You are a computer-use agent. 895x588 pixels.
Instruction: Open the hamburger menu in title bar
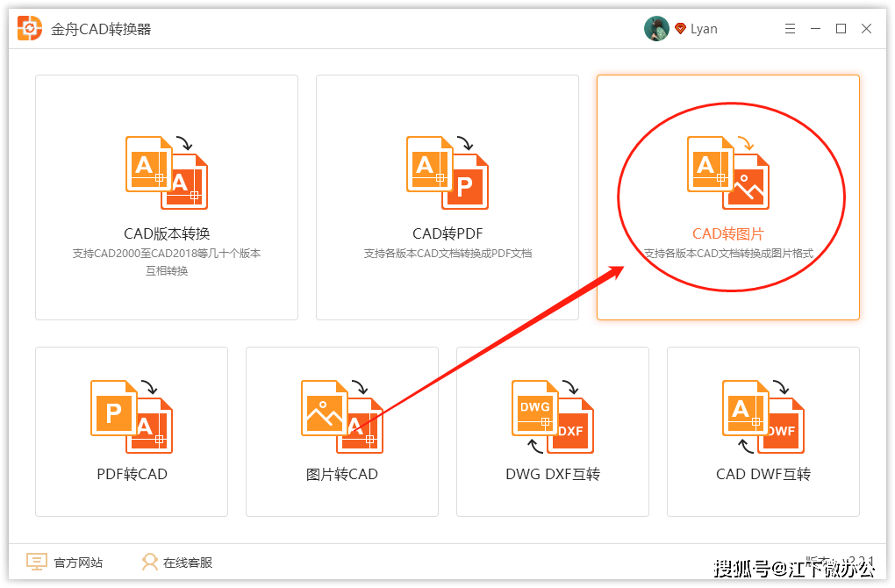pos(790,29)
